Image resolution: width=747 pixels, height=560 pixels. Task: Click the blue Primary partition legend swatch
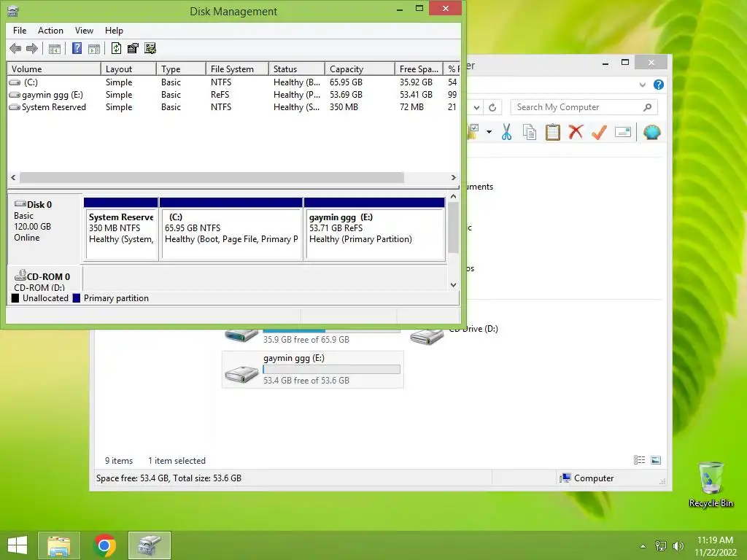point(76,298)
